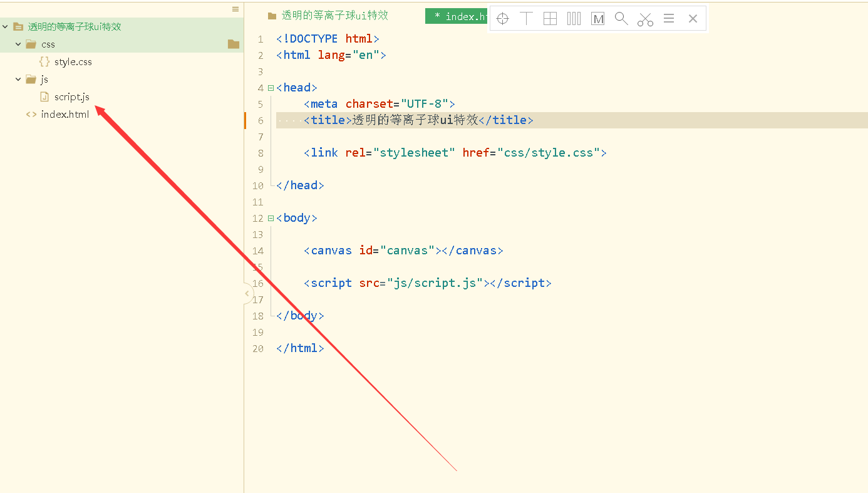Click the curly braces icon of style.css
This screenshot has width=868, height=493.
click(x=44, y=61)
